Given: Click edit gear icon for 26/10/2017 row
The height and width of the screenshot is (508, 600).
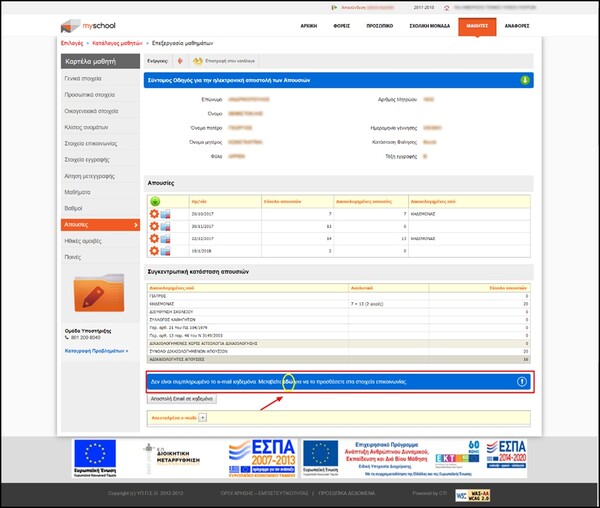Looking at the screenshot, I should click(x=155, y=213).
